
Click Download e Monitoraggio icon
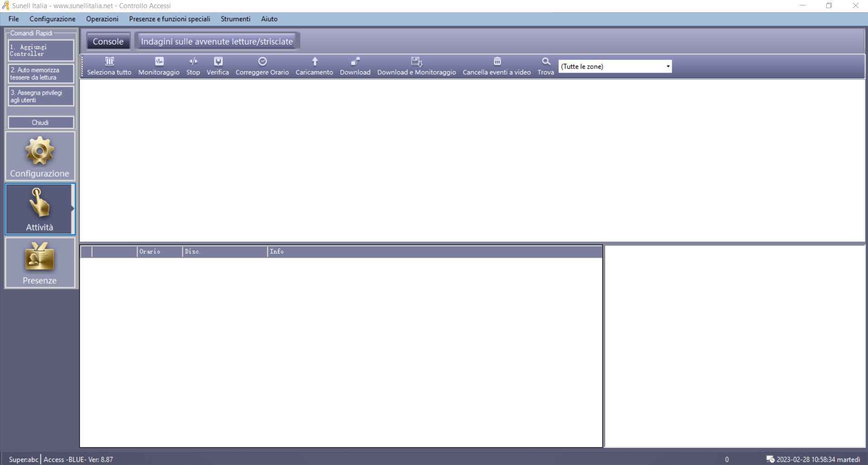point(417,61)
